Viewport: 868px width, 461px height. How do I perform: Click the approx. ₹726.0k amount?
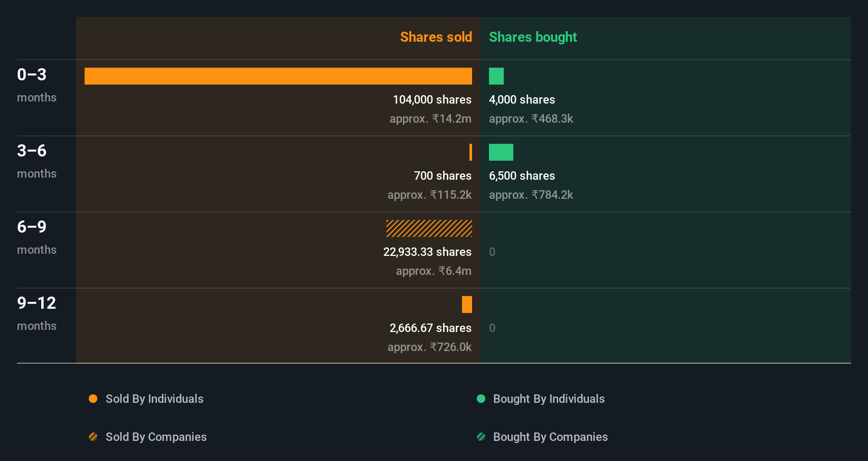pos(429,347)
